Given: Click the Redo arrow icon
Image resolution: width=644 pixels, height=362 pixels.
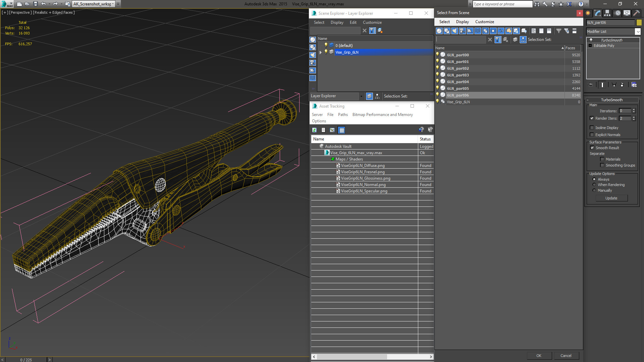Looking at the screenshot, I should [55, 4].
